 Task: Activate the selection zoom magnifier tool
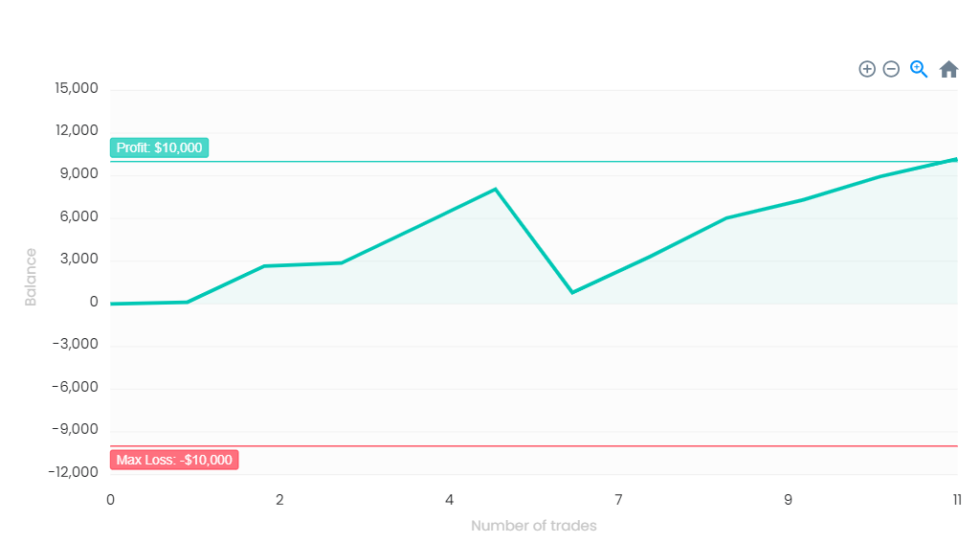[x=919, y=69]
